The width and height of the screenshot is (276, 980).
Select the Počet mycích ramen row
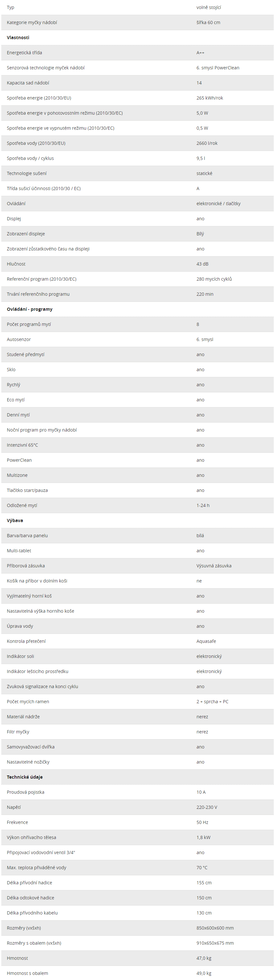(x=138, y=702)
